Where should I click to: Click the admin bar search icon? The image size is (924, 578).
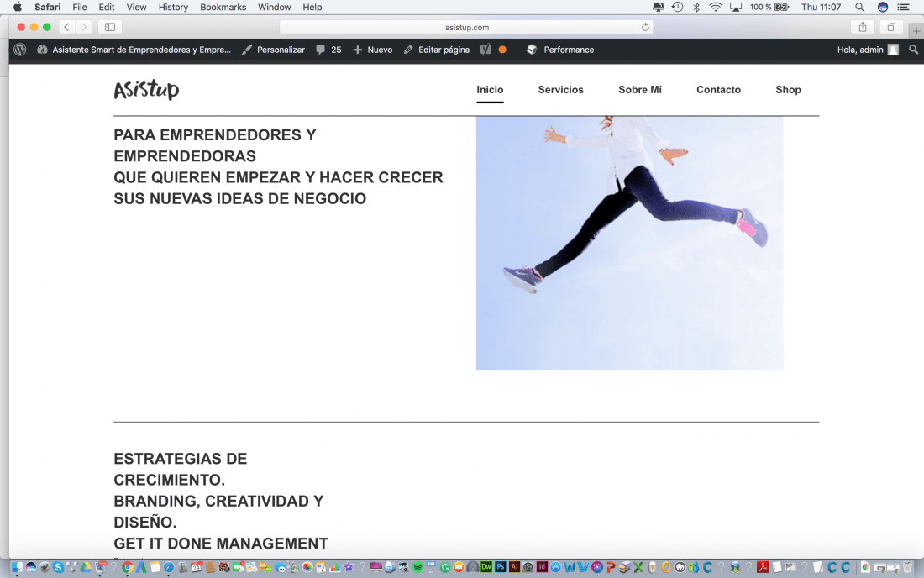click(913, 50)
